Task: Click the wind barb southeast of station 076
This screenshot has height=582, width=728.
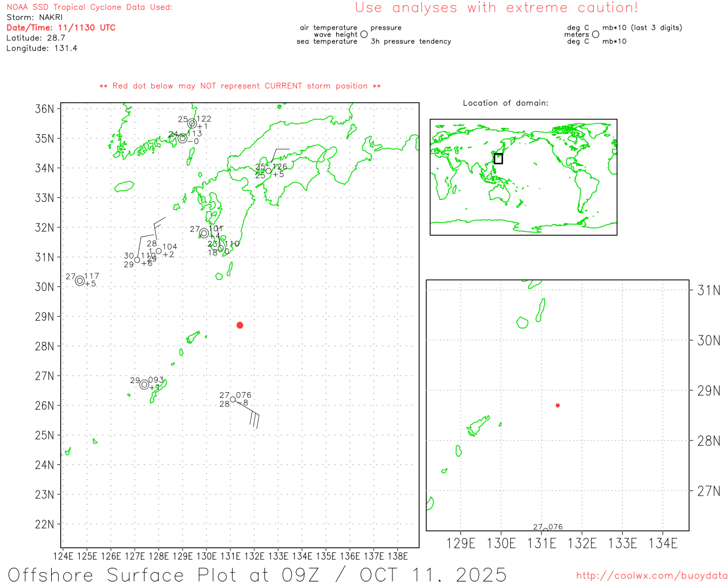Action: pyautogui.click(x=254, y=419)
